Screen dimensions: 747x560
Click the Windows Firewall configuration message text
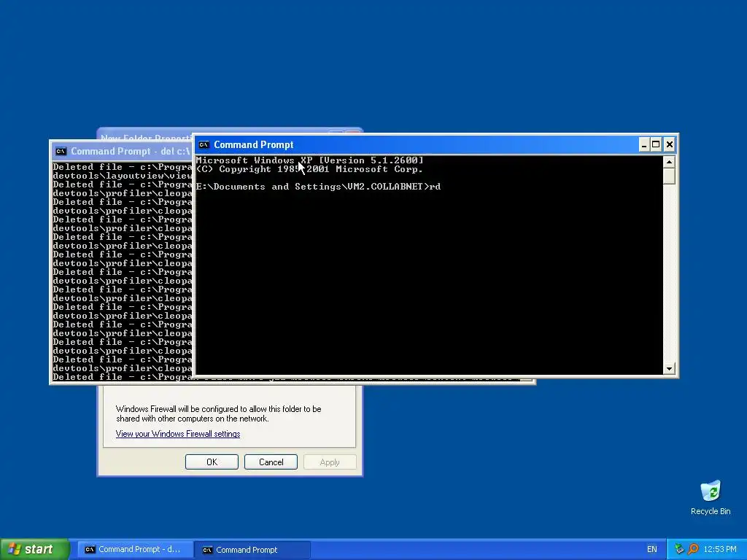218,414
